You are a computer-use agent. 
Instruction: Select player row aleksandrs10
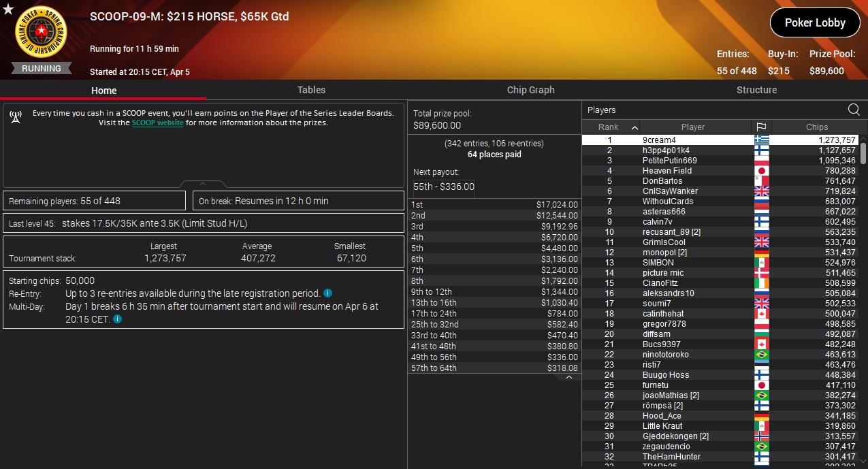click(x=720, y=293)
